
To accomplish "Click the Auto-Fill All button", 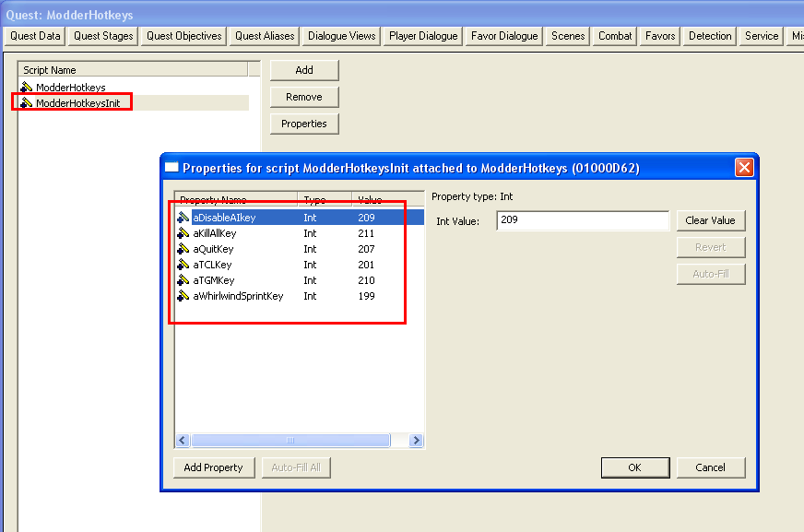I will pos(296,467).
